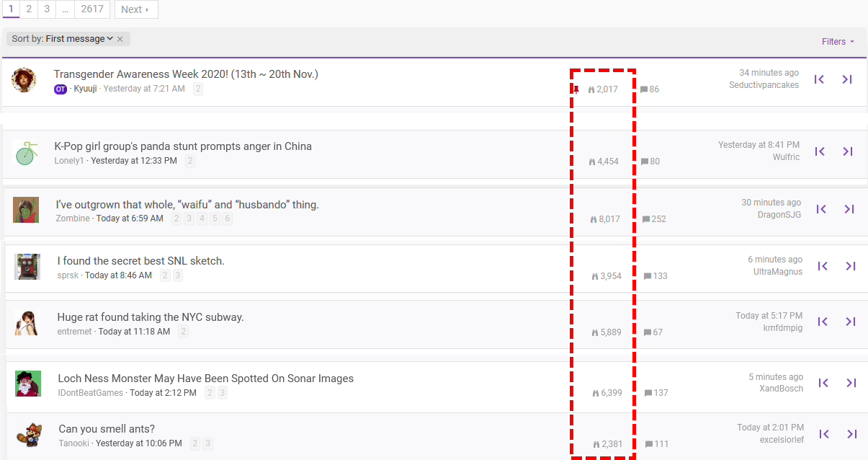The image size is (868, 460).
Task: Click the Next page button
Action: [x=136, y=9]
